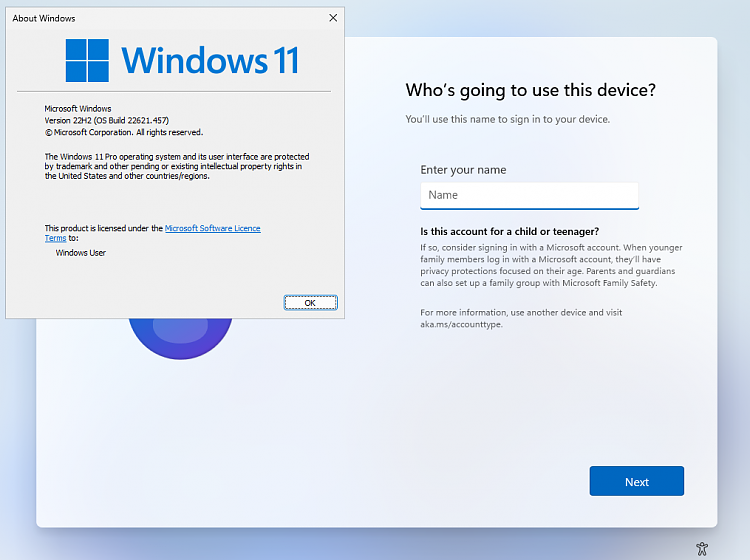The height and width of the screenshot is (560, 750).
Task: Click 'You'll use this name to sign in' subtitle
Action: point(507,119)
